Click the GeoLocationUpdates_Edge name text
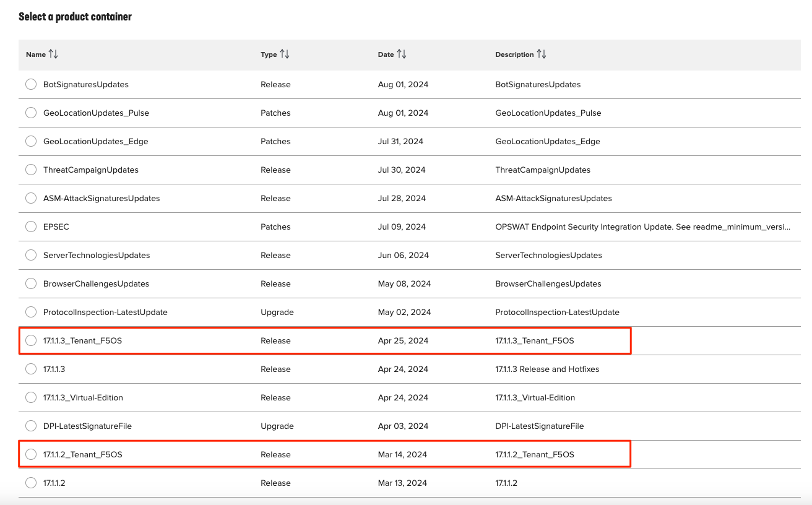This screenshot has height=505, width=812. [x=96, y=141]
